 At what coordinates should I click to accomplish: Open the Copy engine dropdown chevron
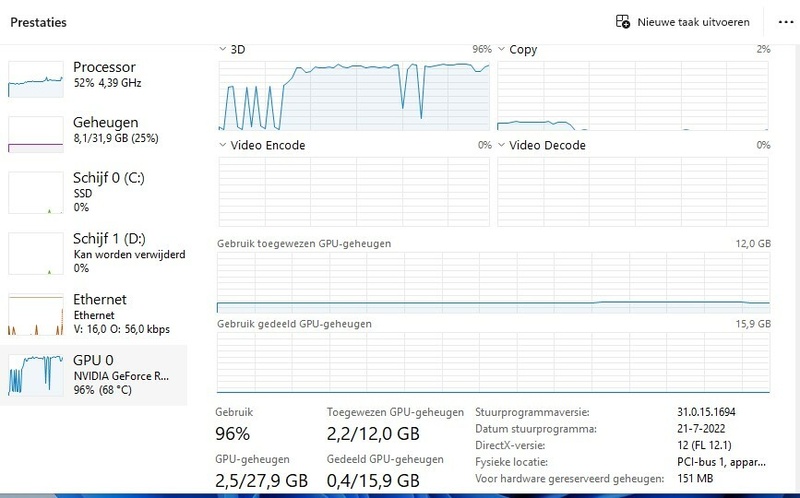pyautogui.click(x=501, y=49)
